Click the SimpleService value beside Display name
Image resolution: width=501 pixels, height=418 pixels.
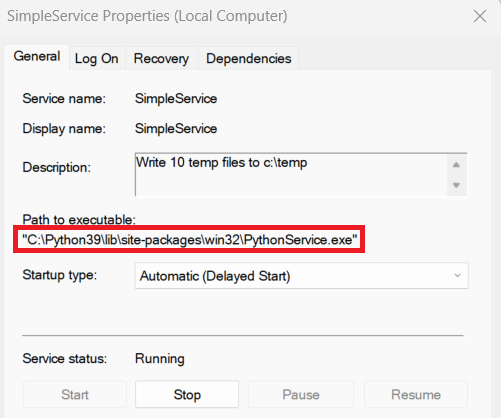point(176,129)
